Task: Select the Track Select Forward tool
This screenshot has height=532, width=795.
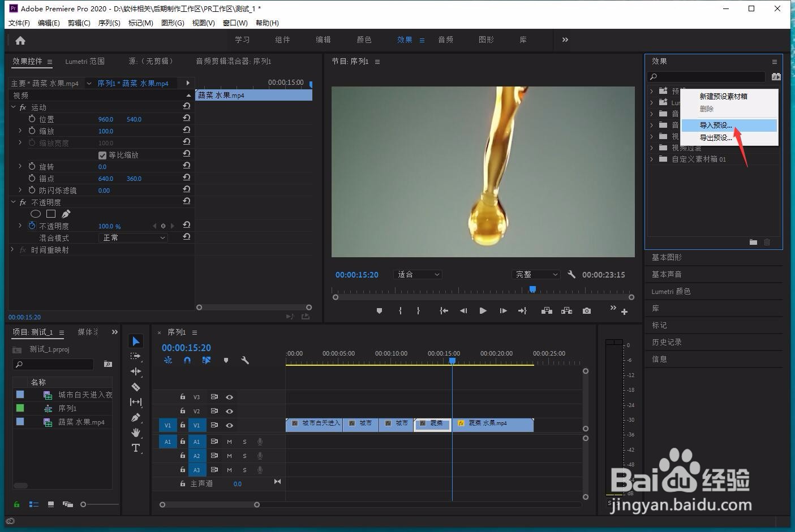Action: (x=136, y=356)
